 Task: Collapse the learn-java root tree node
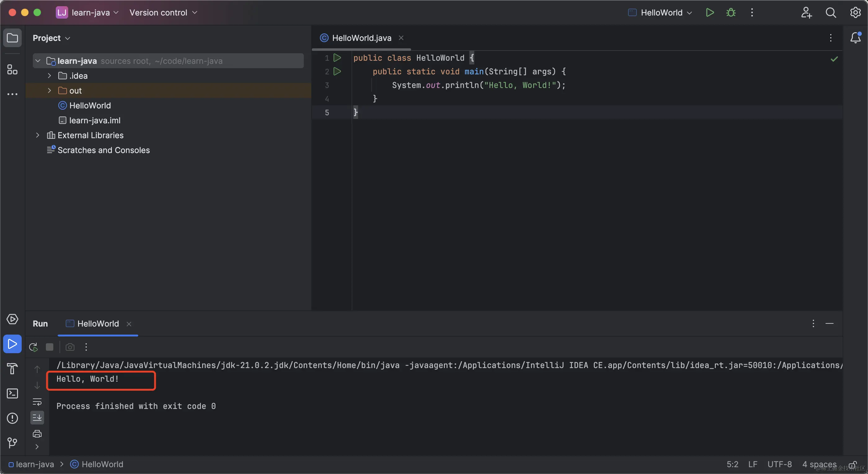pos(38,61)
